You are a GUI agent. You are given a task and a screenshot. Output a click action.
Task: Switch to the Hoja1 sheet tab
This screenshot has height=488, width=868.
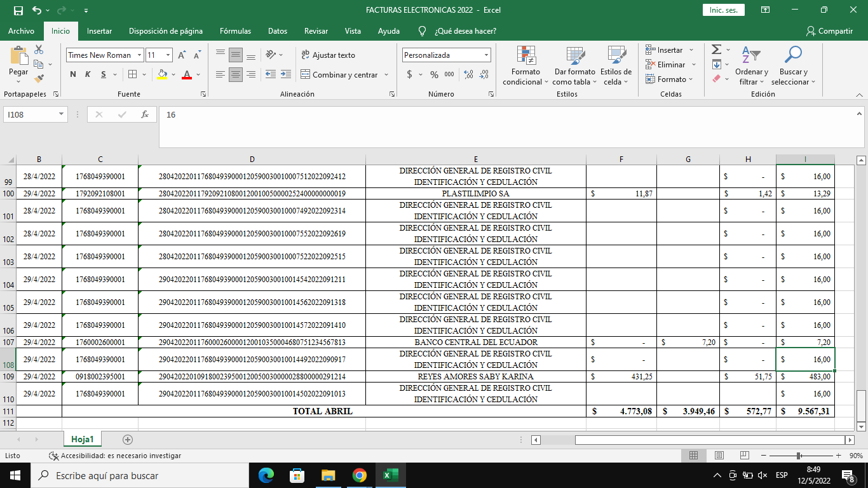click(82, 439)
